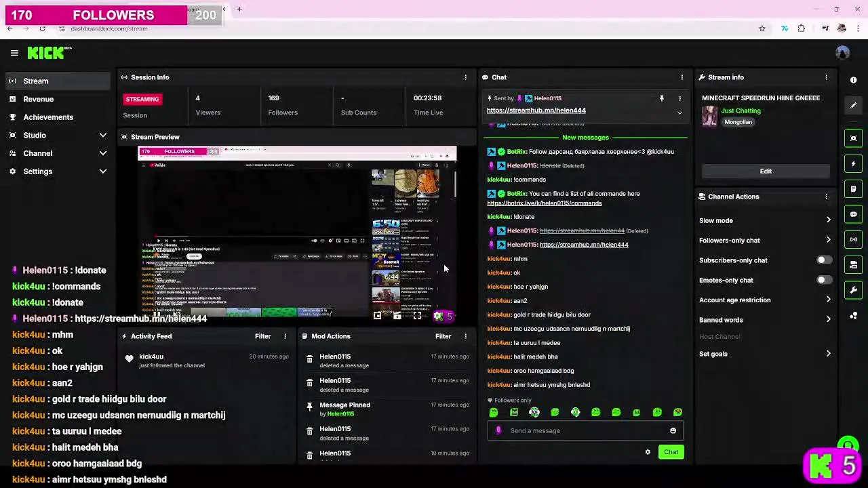Open chat settings gear next to Chat button
The image size is (868, 488).
click(648, 452)
